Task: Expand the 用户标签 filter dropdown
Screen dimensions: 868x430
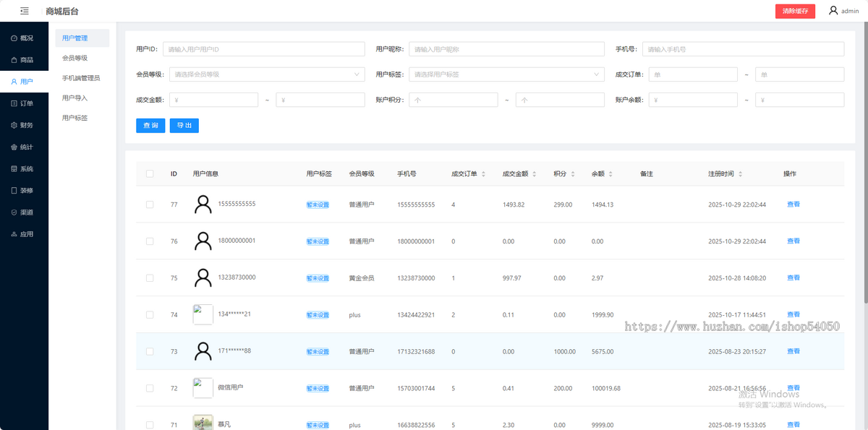Action: click(506, 74)
